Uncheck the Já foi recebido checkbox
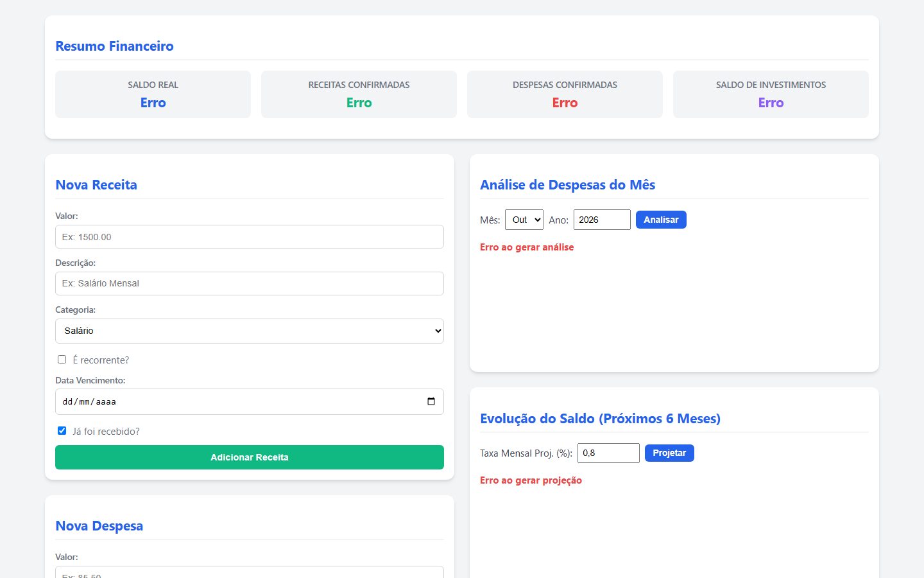The height and width of the screenshot is (578, 924). [62, 431]
